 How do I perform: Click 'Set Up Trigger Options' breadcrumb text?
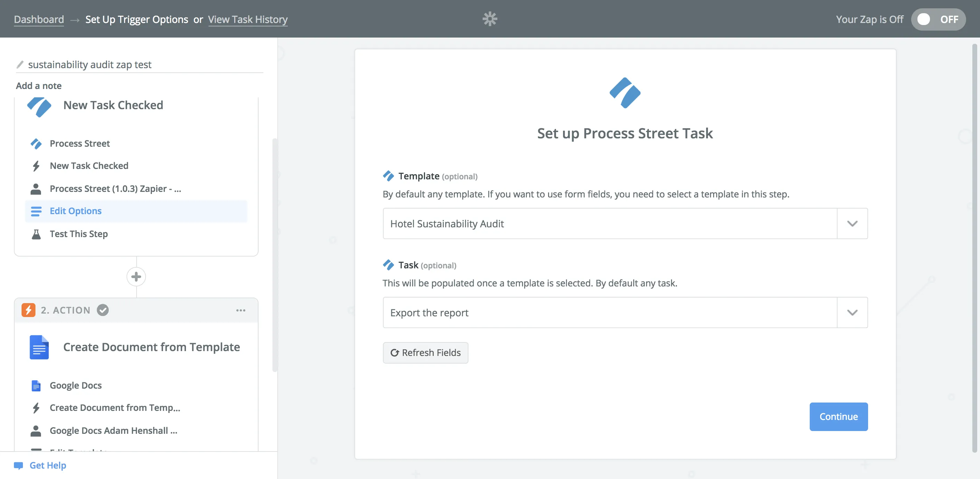[x=137, y=19]
